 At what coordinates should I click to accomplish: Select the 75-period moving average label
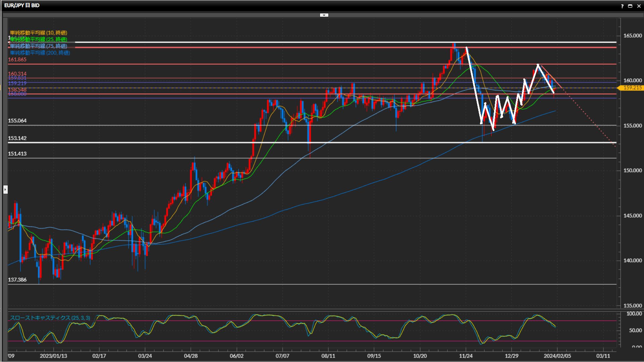click(38, 46)
